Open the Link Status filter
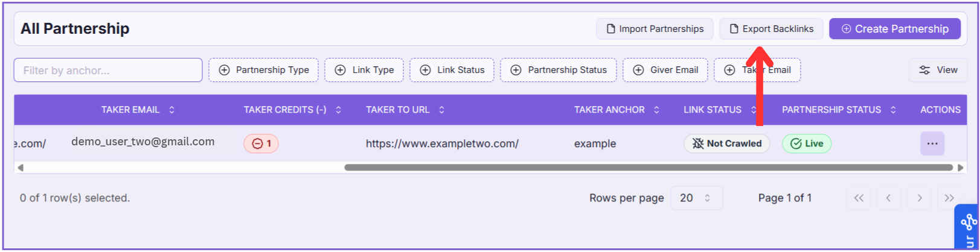 click(x=452, y=70)
